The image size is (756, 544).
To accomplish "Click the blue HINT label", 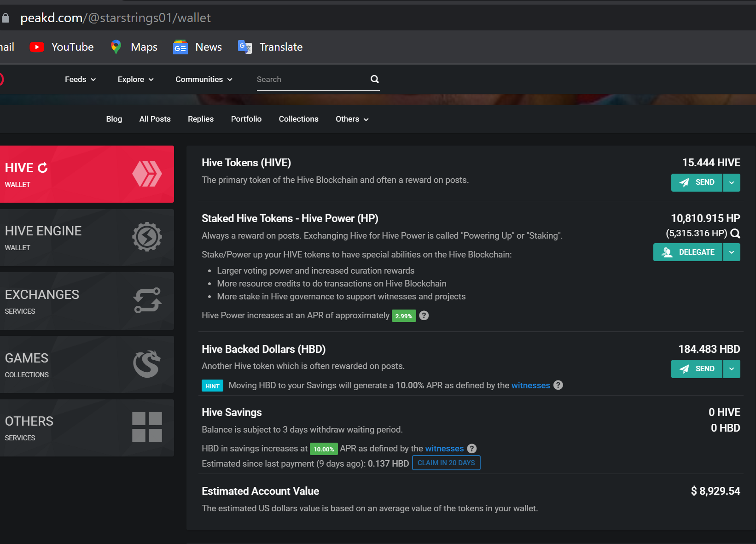I will [212, 386].
